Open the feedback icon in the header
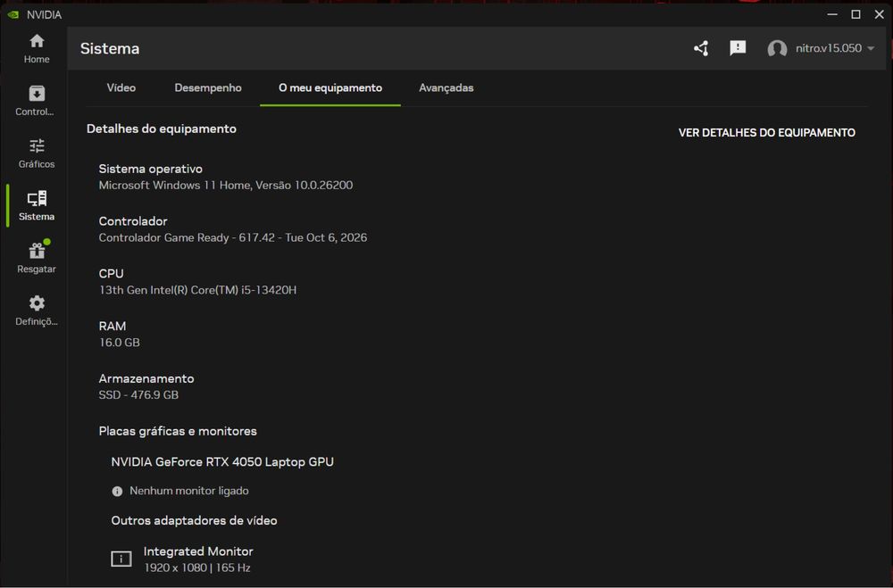This screenshot has height=588, width=893. point(738,48)
